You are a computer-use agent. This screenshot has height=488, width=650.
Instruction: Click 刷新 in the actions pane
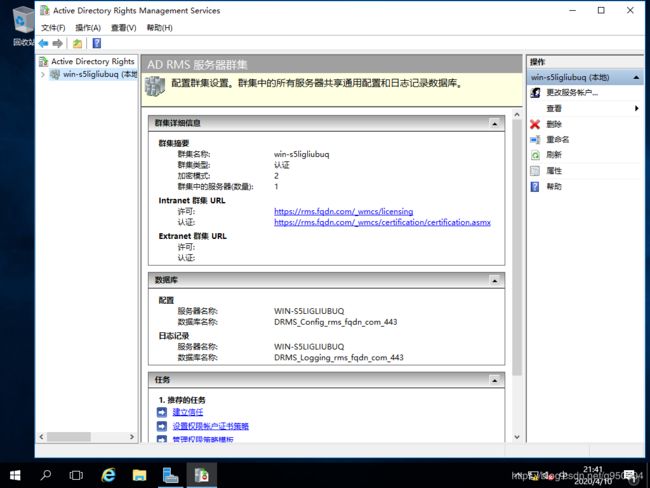(554, 155)
